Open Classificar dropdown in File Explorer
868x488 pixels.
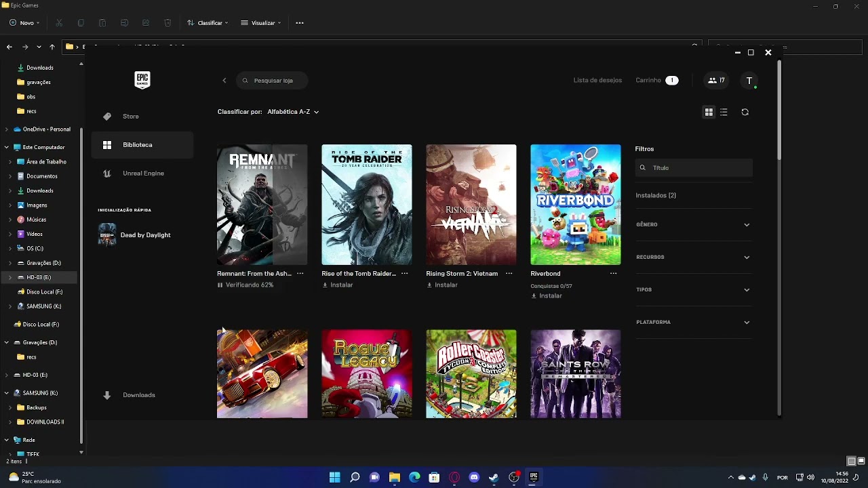point(208,23)
